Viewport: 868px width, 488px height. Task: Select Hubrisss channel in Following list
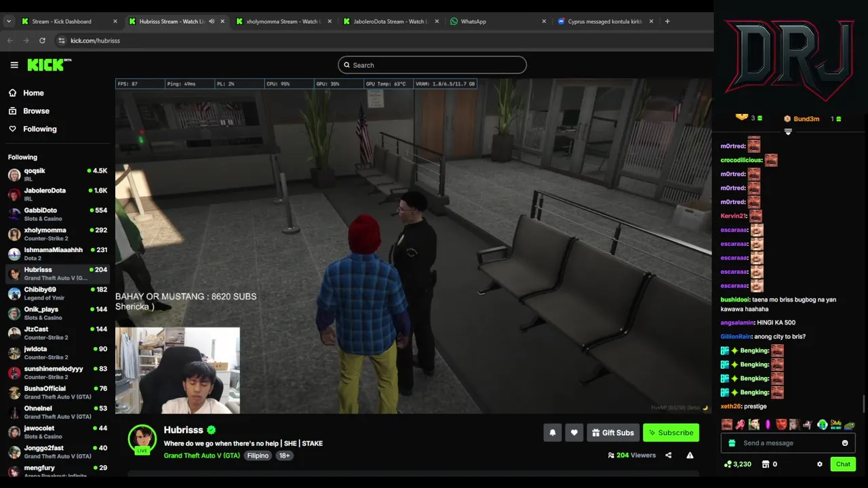[57, 274]
